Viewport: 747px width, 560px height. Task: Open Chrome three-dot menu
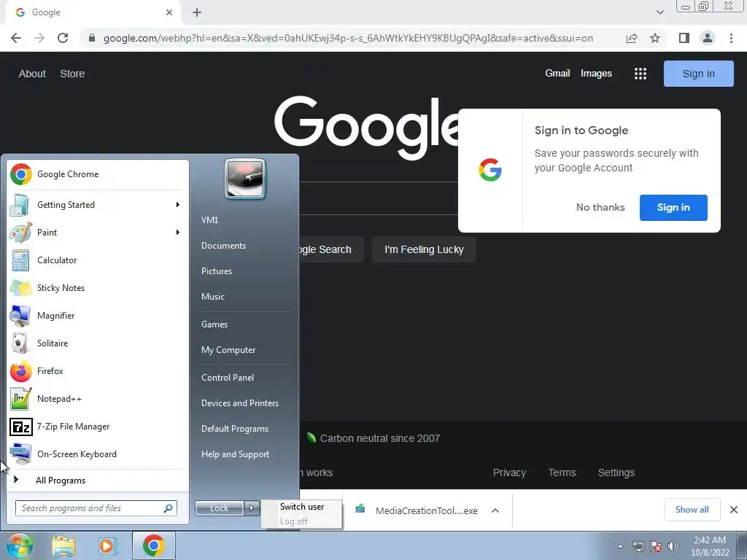point(731,38)
